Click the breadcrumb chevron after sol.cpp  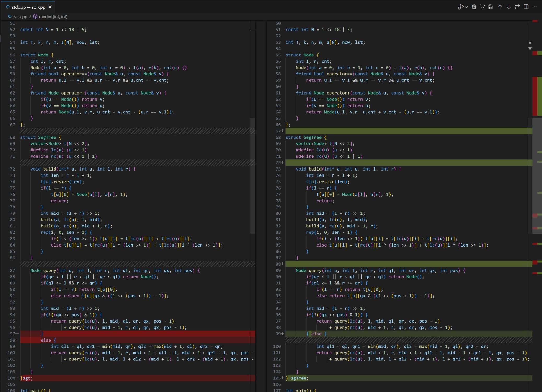coord(30,17)
